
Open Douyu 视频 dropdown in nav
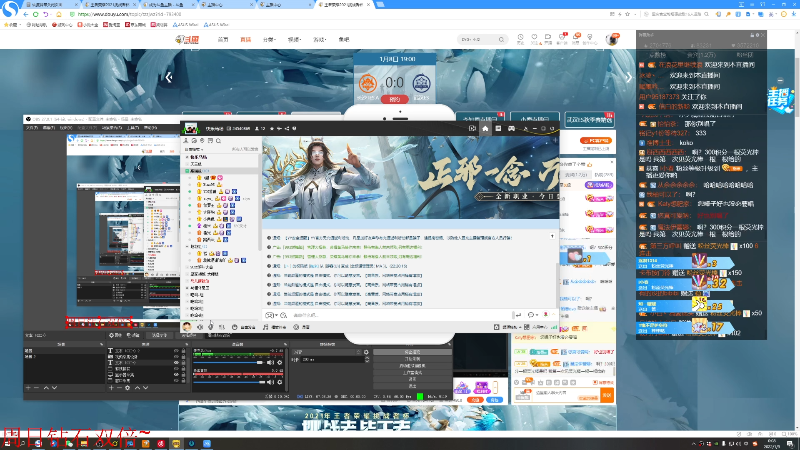[294, 39]
